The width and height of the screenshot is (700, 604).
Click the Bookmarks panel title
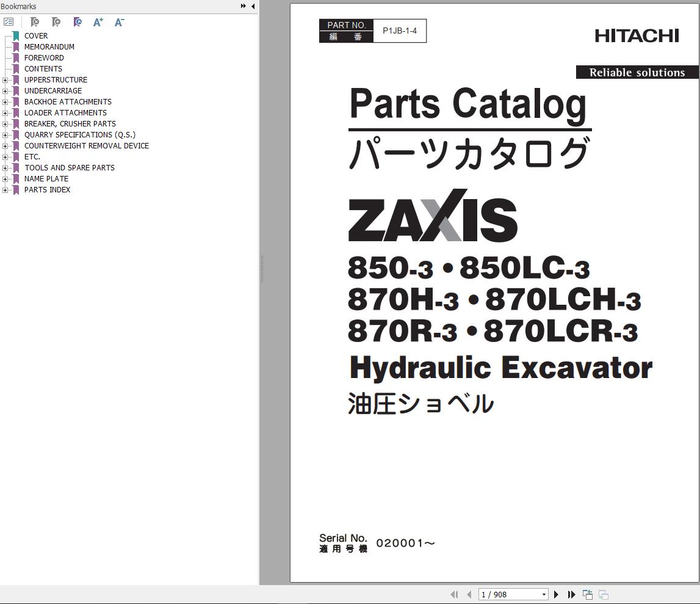tap(18, 6)
